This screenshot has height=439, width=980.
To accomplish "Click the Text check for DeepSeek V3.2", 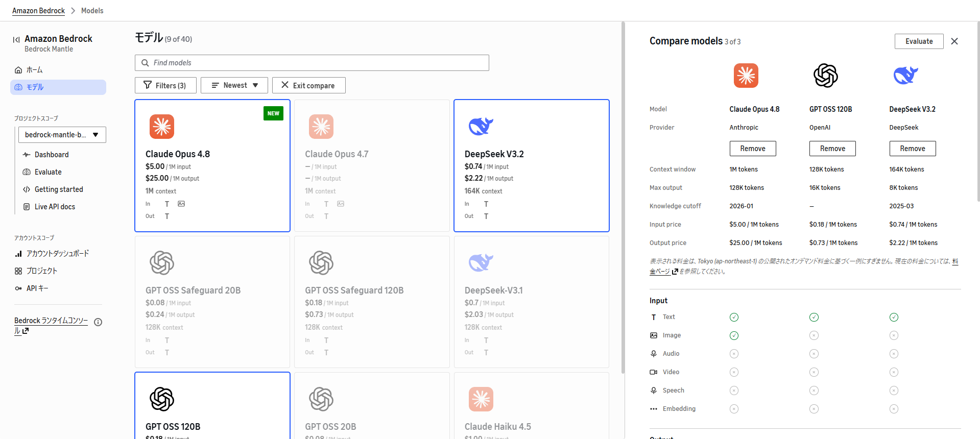I will coord(894,317).
